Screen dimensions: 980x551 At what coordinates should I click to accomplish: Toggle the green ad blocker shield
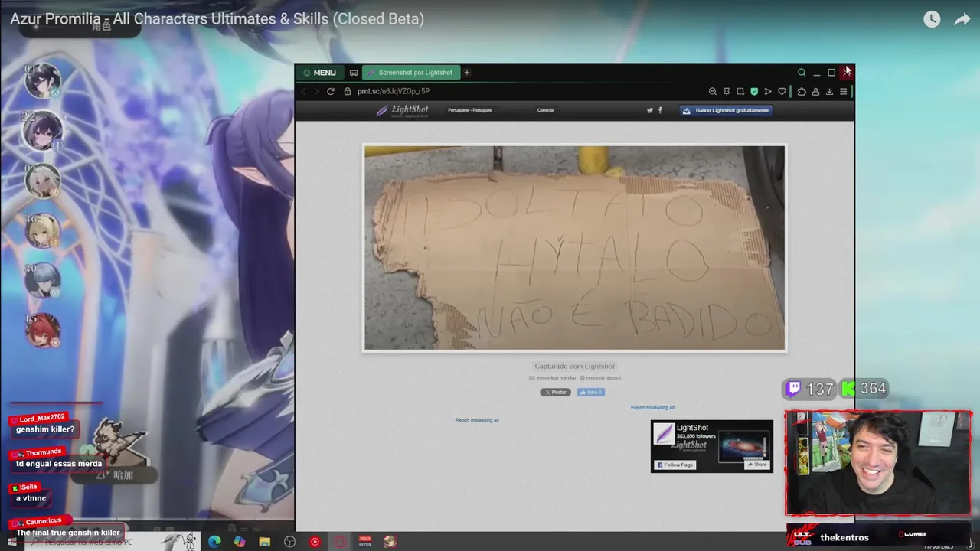pyautogui.click(x=754, y=92)
